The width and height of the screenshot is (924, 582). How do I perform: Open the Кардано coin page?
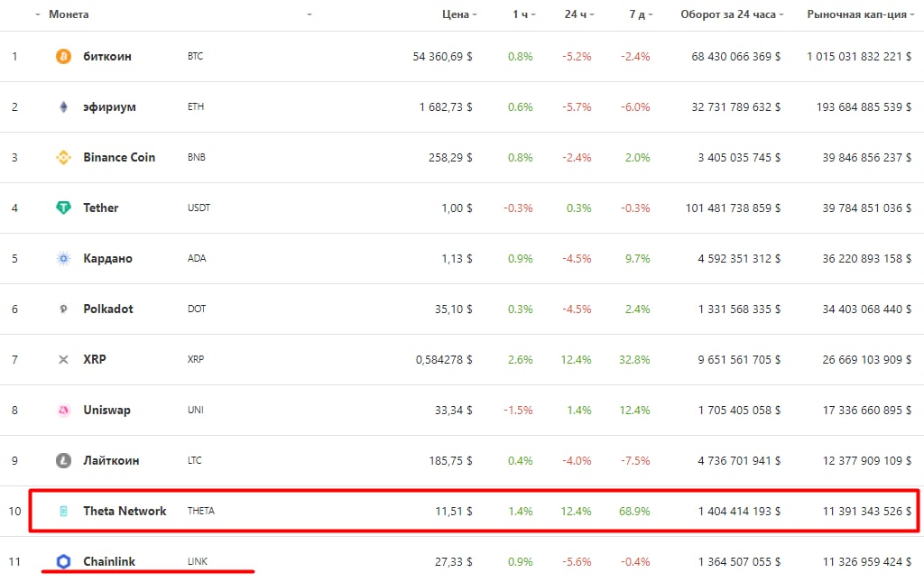(108, 259)
